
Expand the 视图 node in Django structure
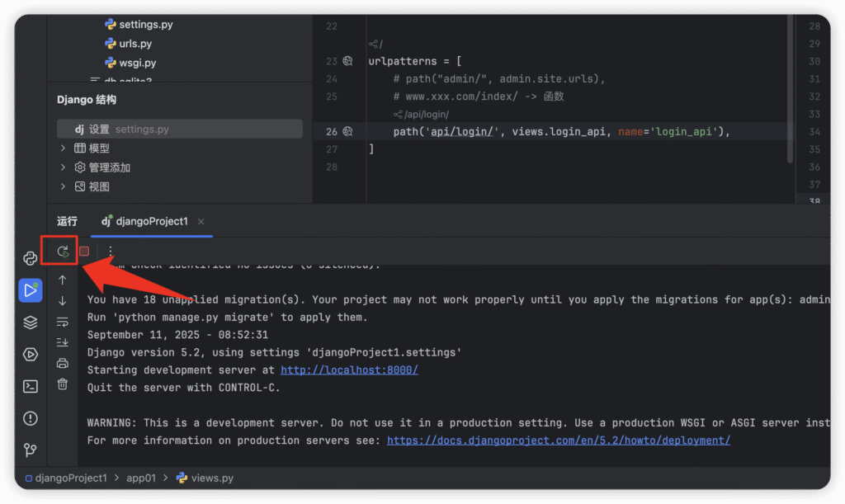click(x=64, y=186)
